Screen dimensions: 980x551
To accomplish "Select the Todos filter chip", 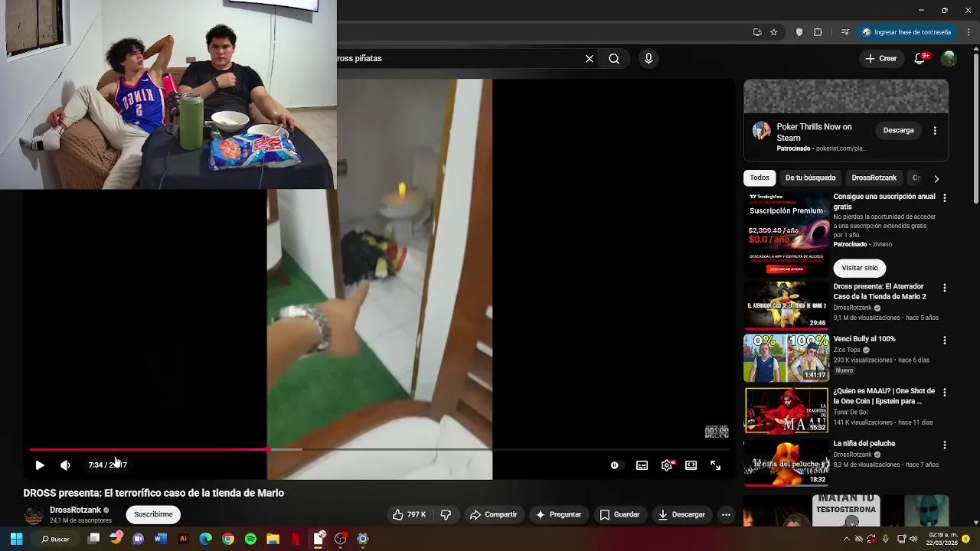I will point(759,178).
